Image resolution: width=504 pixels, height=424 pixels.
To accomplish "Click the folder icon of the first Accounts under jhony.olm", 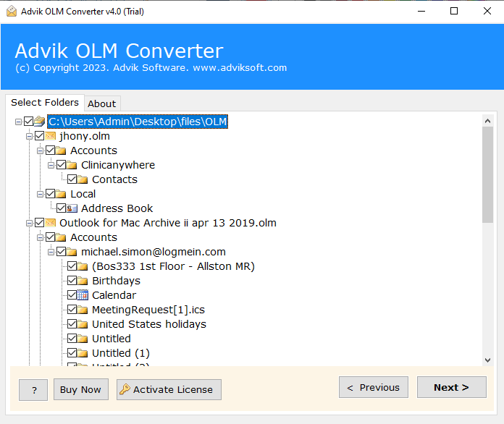I will (61, 150).
